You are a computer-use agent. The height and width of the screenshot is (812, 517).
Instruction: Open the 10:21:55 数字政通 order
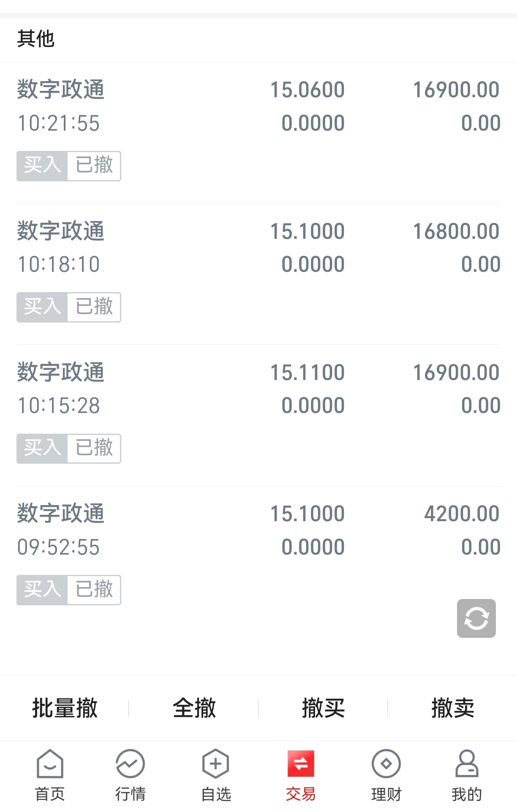click(x=258, y=106)
